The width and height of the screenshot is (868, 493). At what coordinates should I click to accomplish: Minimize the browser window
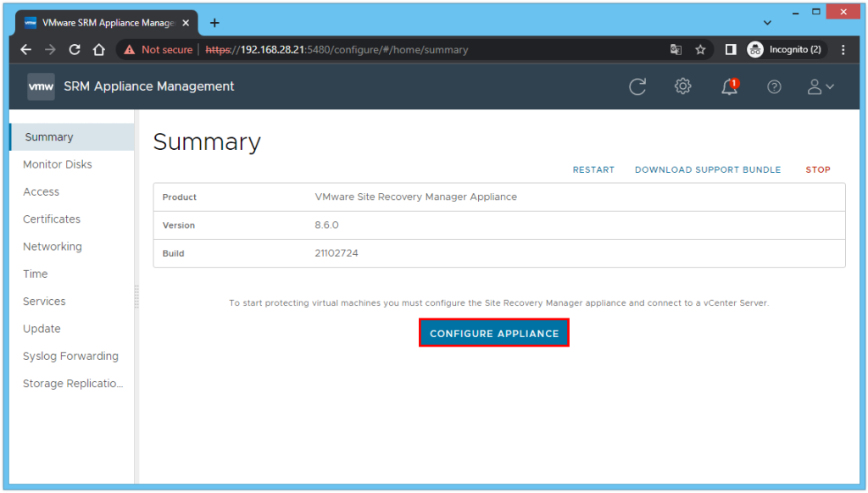[795, 12]
